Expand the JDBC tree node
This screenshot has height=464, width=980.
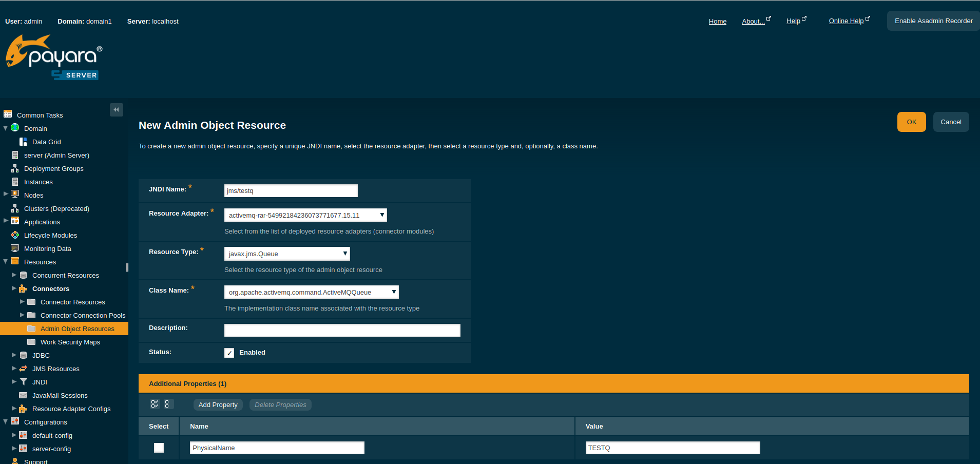click(14, 355)
